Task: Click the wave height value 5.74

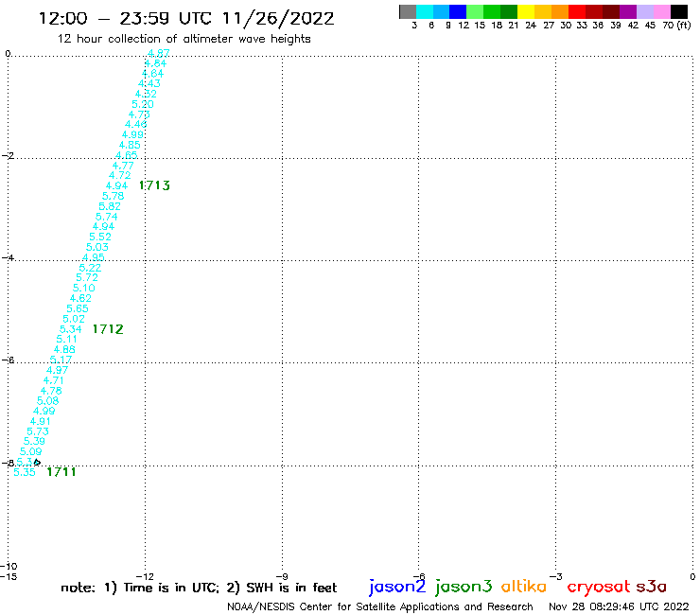Action: pyautogui.click(x=107, y=217)
